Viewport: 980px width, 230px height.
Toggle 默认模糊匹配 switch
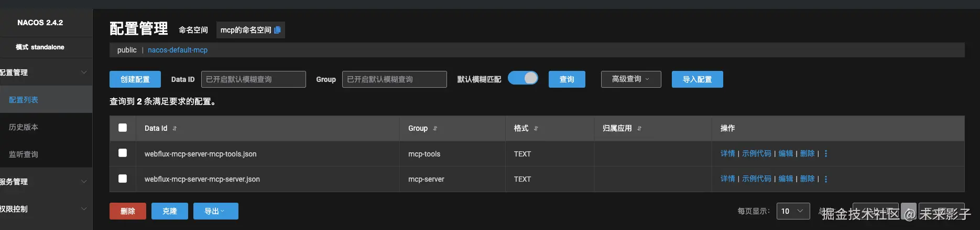click(x=523, y=78)
